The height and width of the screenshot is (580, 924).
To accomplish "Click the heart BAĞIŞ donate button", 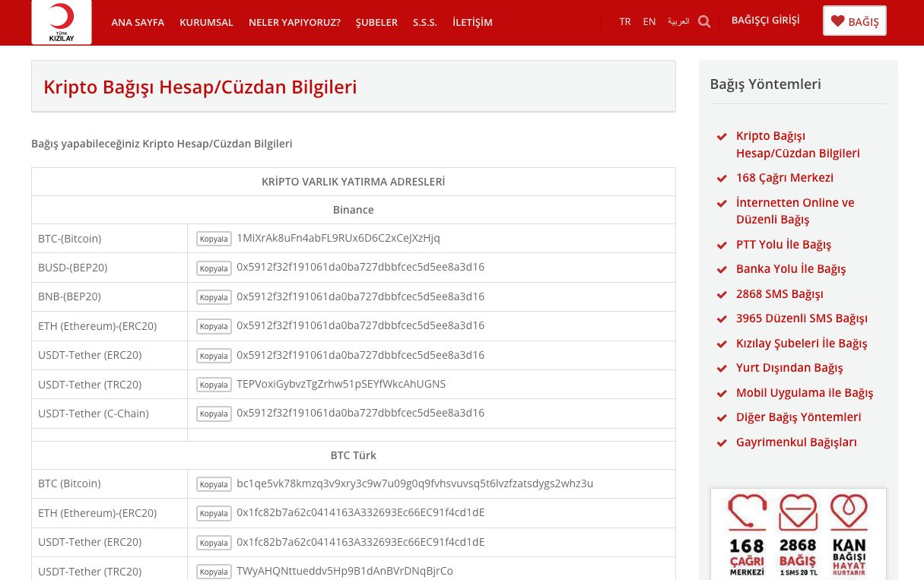I will 855,21.
